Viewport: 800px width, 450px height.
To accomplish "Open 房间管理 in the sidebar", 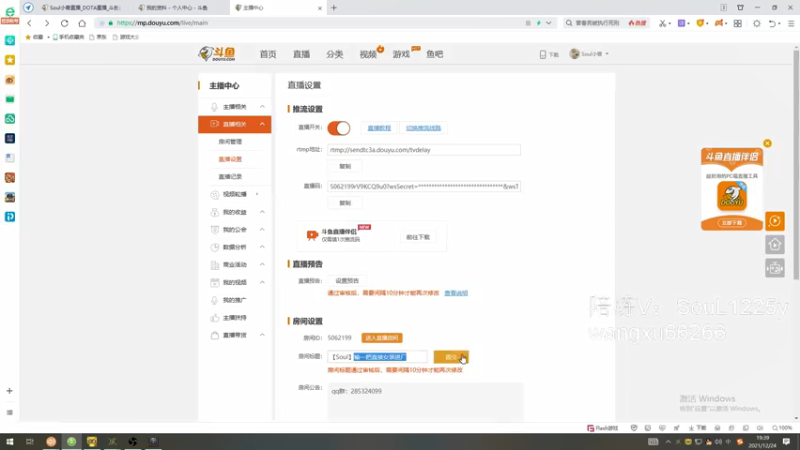I will point(230,142).
